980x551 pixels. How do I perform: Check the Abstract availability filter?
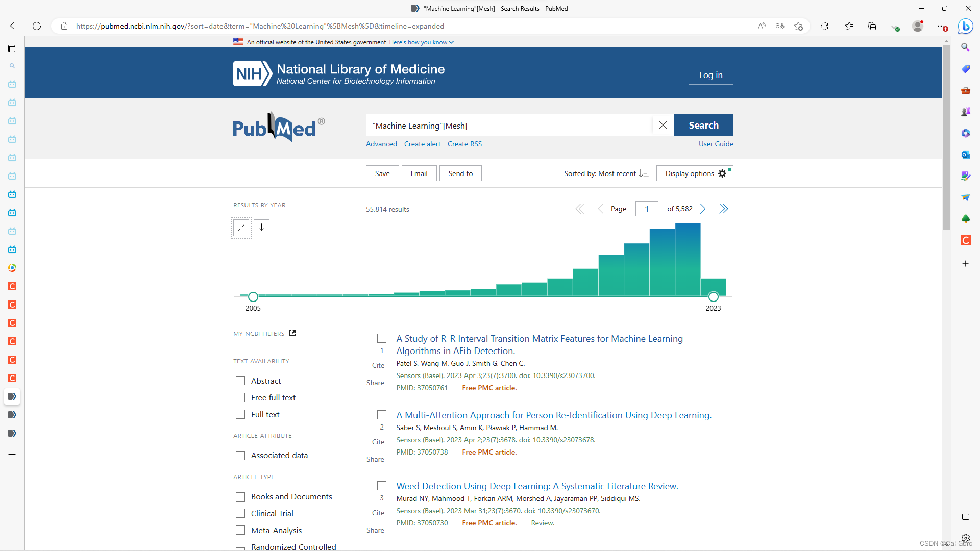pyautogui.click(x=240, y=381)
